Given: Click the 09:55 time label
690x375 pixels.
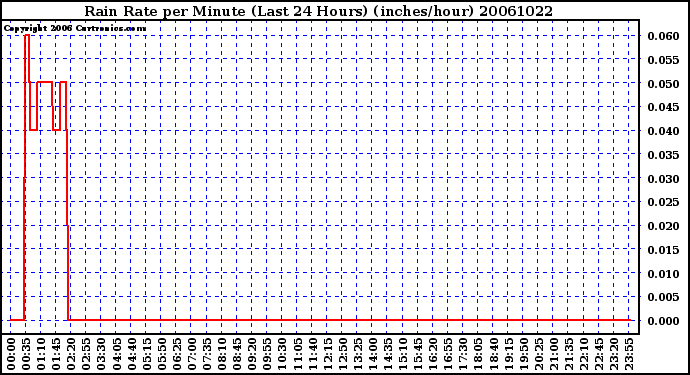Looking at the screenshot, I should [x=267, y=354].
